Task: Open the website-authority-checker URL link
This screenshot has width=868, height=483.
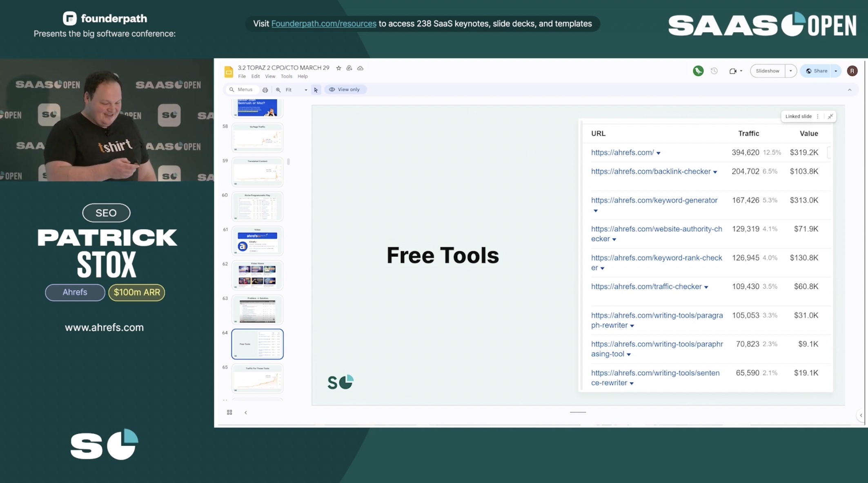Action: pos(657,234)
